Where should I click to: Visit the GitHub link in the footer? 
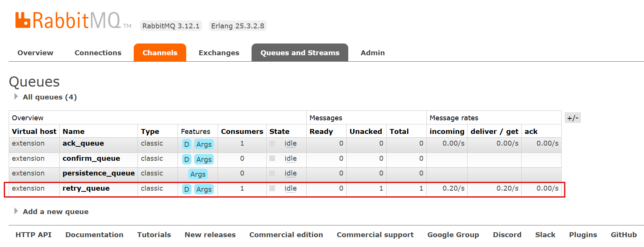point(624,235)
